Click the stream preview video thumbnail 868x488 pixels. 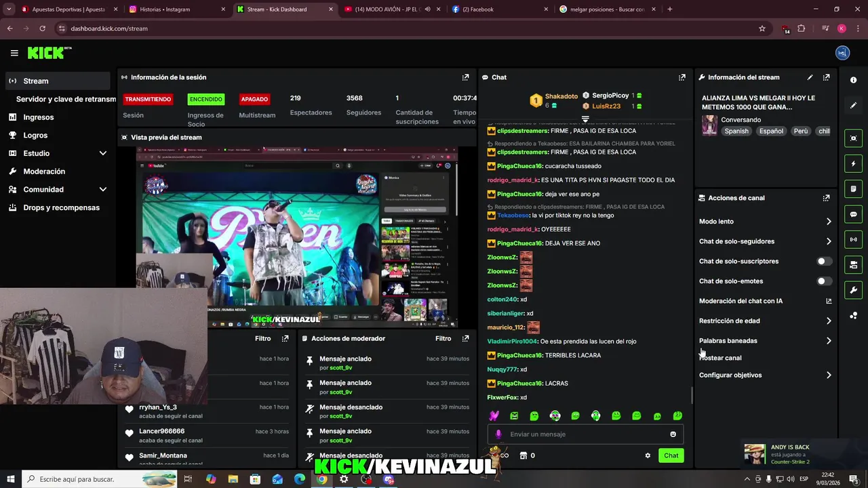(x=297, y=237)
